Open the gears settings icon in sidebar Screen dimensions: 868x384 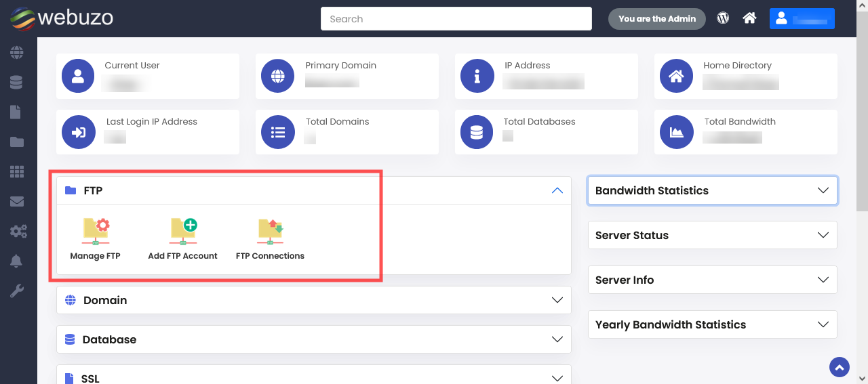coord(18,232)
